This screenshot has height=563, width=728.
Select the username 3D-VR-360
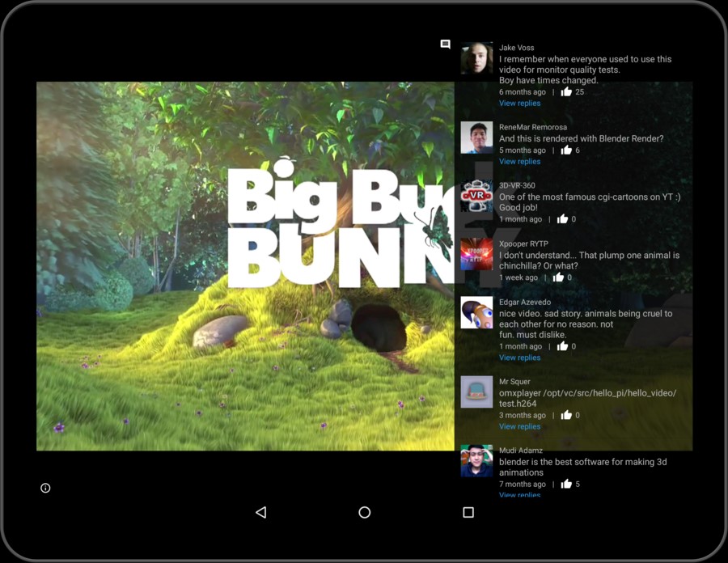517,185
